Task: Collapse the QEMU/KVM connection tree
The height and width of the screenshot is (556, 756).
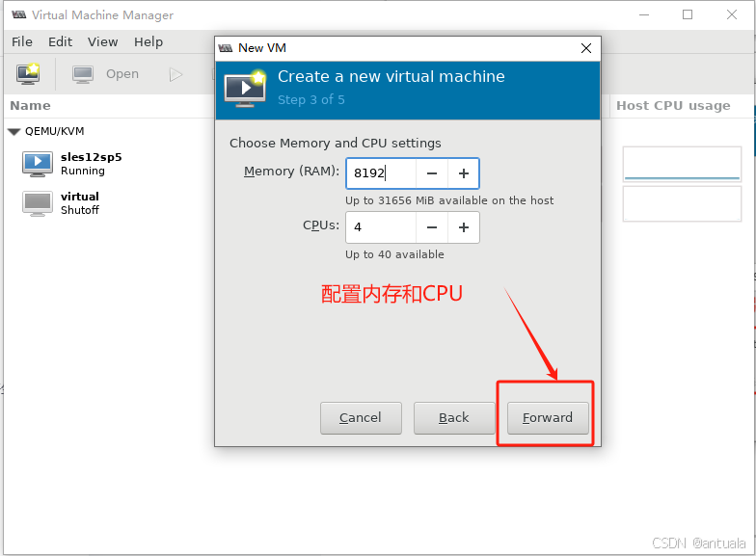Action: tap(13, 131)
